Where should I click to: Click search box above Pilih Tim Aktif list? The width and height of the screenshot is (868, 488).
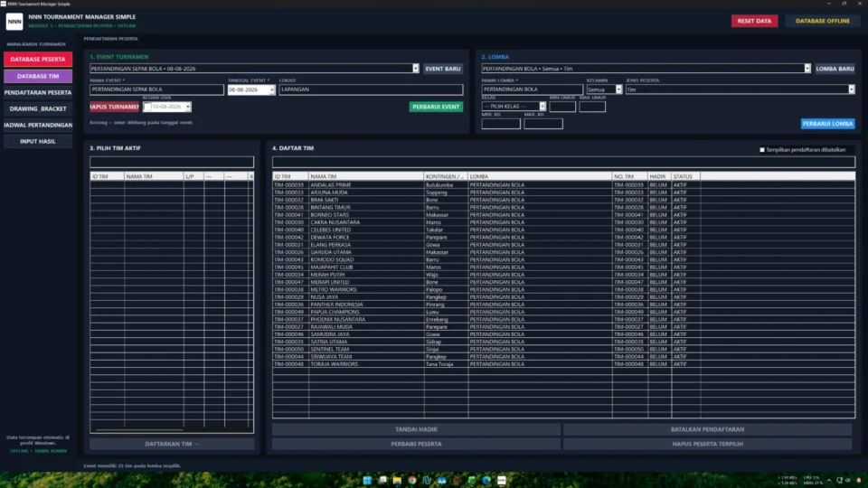[x=172, y=162]
